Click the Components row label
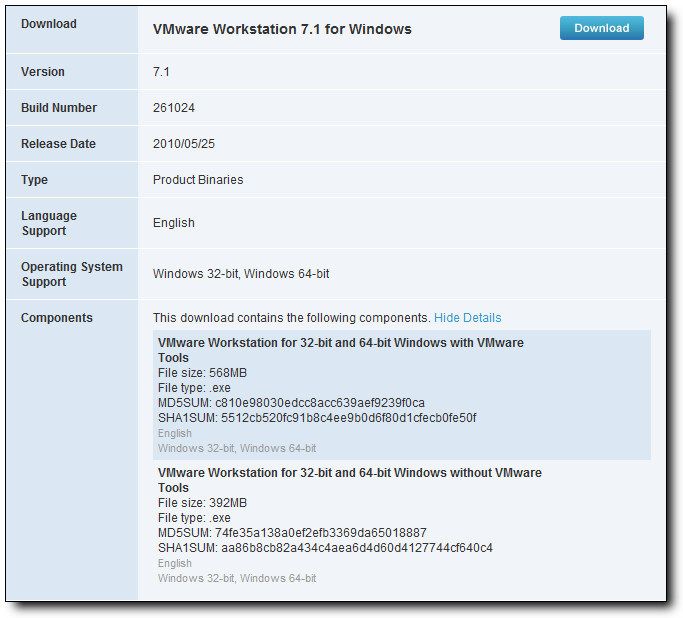683x618 pixels. [57, 318]
